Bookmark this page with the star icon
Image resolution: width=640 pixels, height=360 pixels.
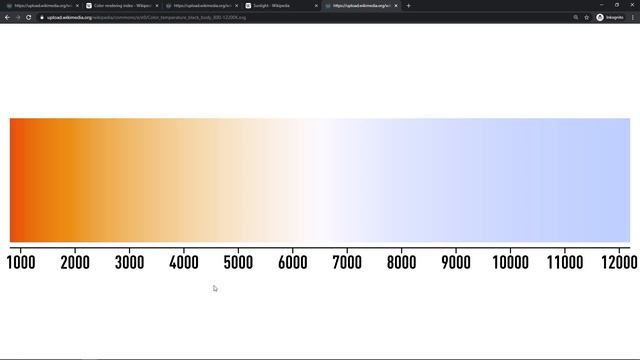pos(587,18)
